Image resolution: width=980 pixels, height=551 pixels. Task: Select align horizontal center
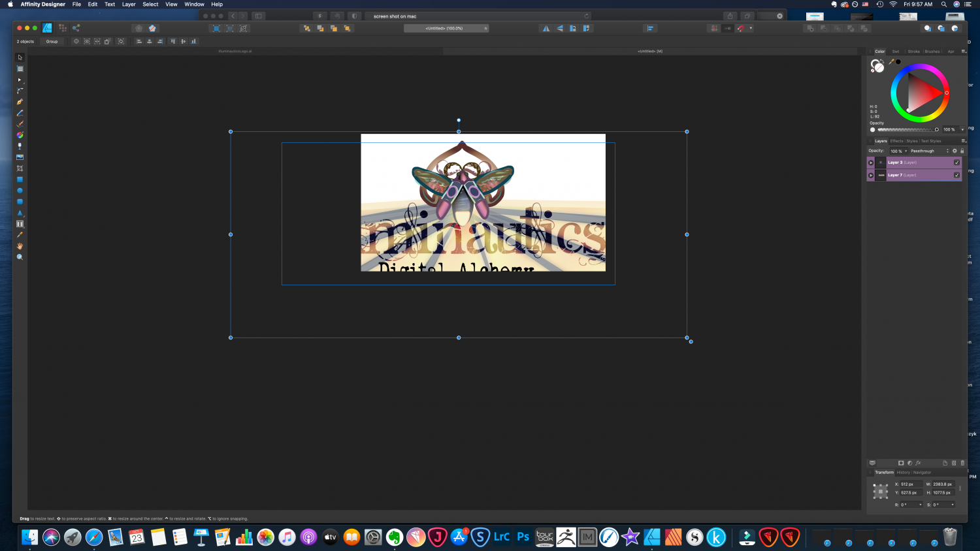click(x=150, y=41)
